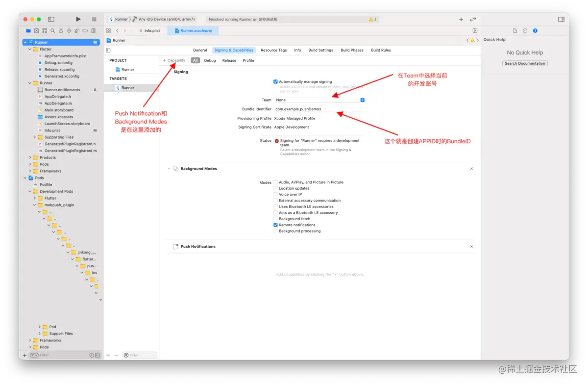Click the Any iOS Device destination selector
Screen dimensions: 588x385
pyautogui.click(x=163, y=19)
